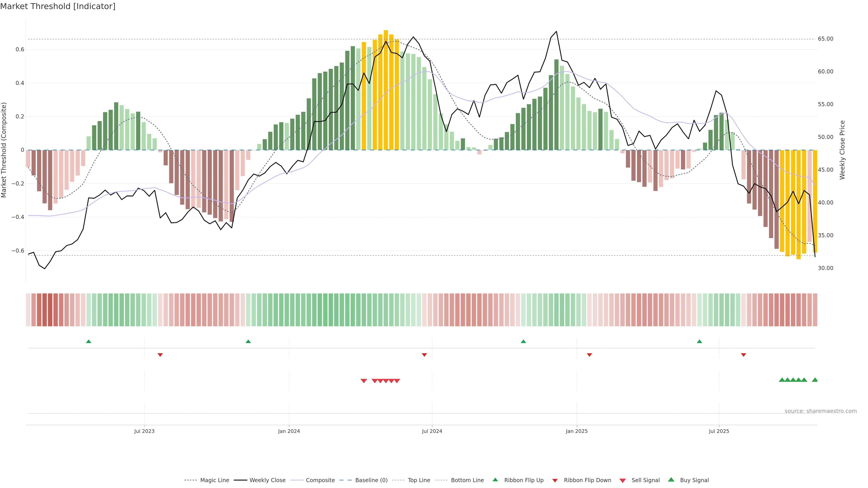Click the last buy signal triangle marker

815,380
